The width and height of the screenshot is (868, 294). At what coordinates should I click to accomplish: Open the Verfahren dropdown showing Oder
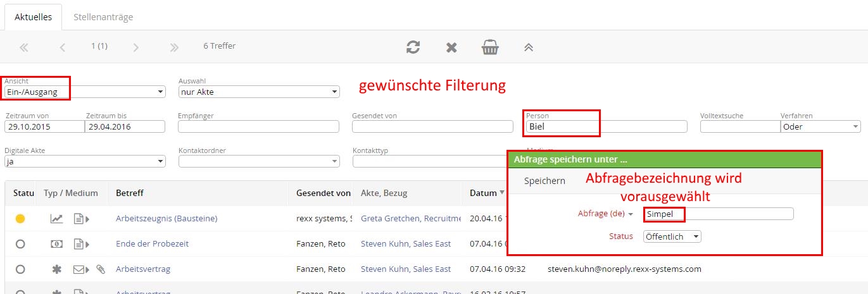820,126
